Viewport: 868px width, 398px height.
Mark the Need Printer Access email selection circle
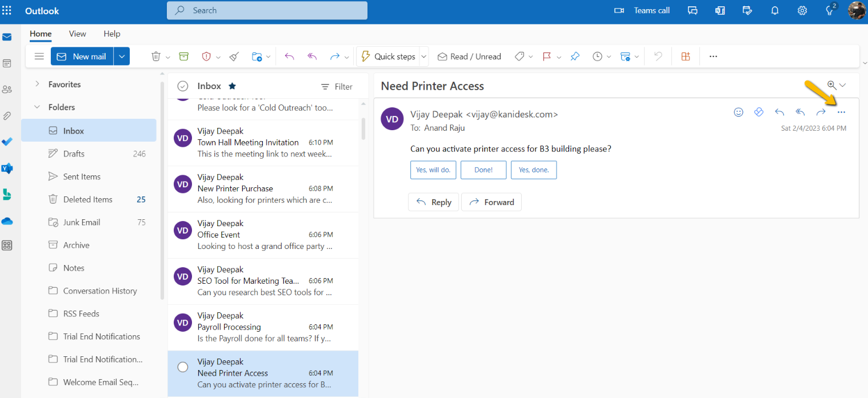(182, 367)
